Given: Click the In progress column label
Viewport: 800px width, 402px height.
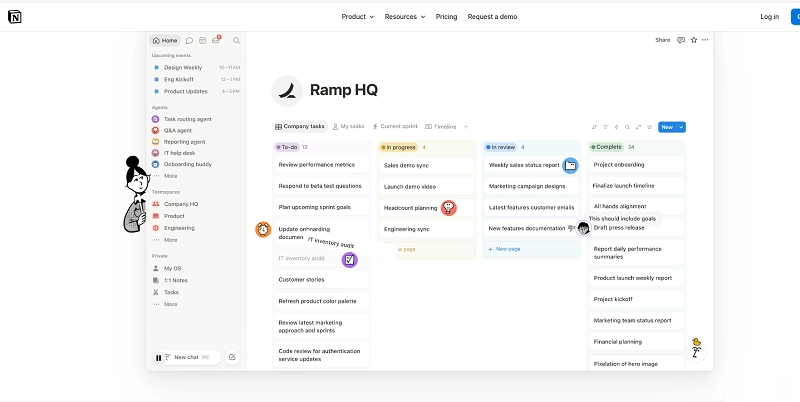Looking at the screenshot, I should [x=398, y=147].
